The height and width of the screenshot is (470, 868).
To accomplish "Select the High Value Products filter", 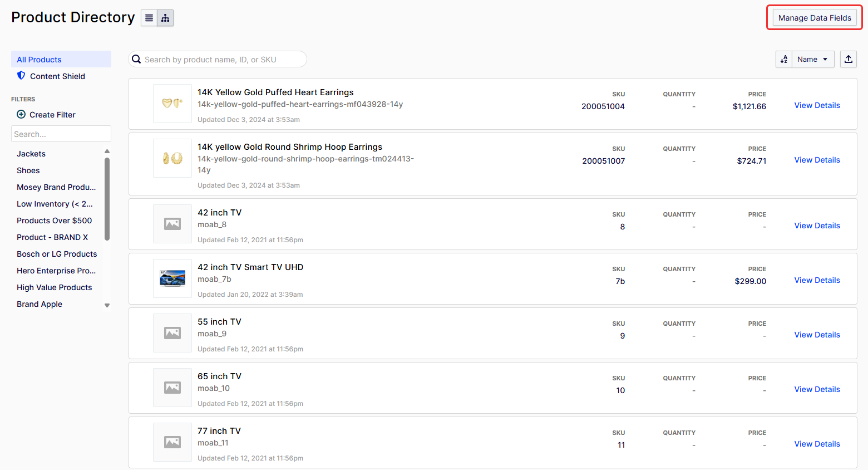I will pos(55,287).
